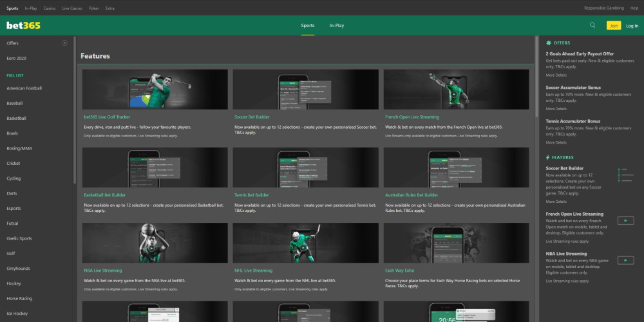644x322 pixels.
Task: Click the Features lightning bolt icon
Action: pos(547,157)
